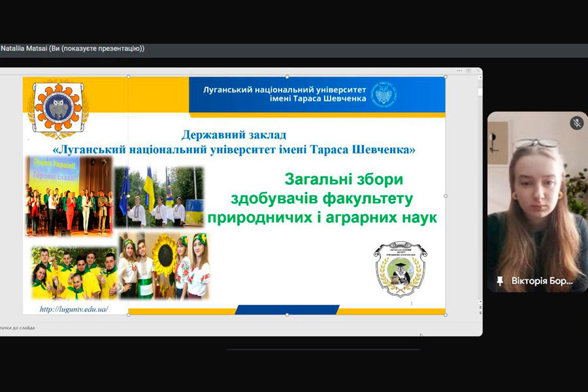The width and height of the screenshot is (588, 392).
Task: Select the photo of students in yellow shirts
Action: tap(73, 272)
